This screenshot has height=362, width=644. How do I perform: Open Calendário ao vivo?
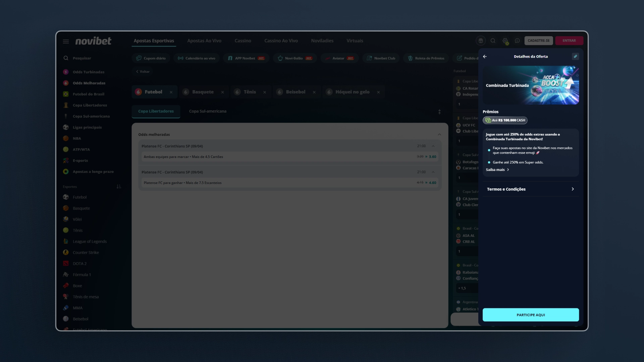click(x=197, y=58)
